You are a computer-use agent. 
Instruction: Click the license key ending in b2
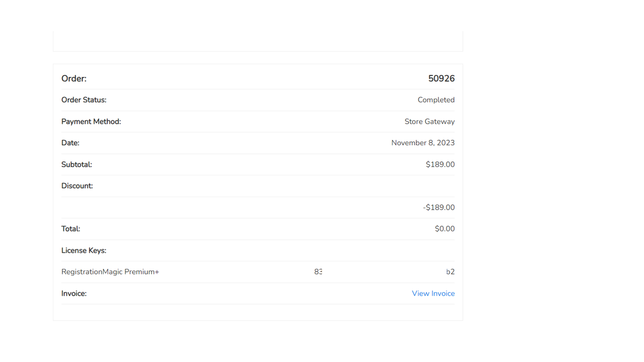pyautogui.click(x=450, y=272)
